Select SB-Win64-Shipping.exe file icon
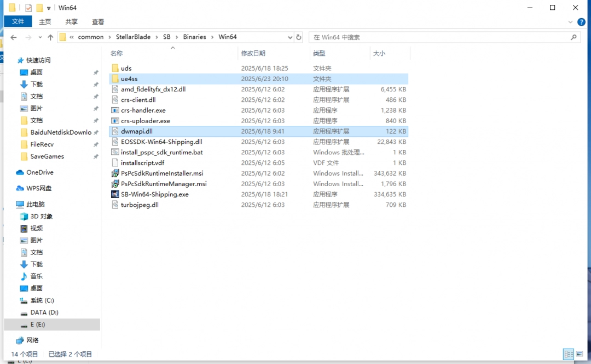The image size is (591, 364). point(115,194)
